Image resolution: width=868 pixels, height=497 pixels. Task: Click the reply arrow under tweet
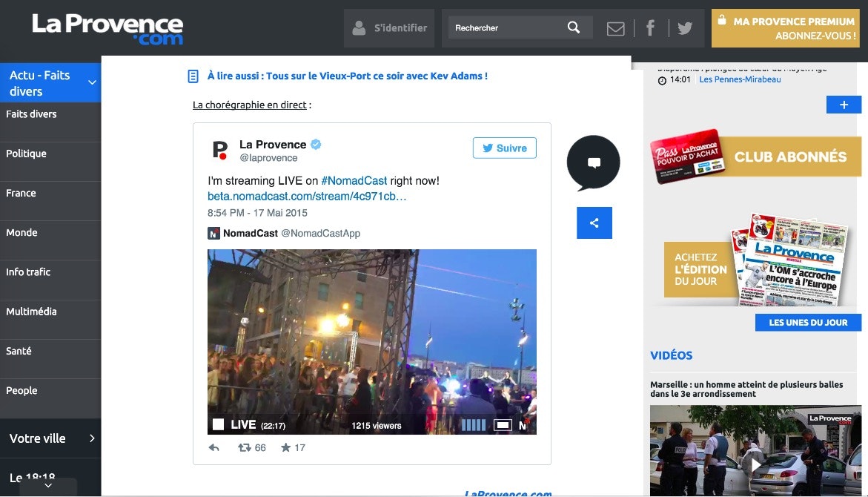point(213,448)
